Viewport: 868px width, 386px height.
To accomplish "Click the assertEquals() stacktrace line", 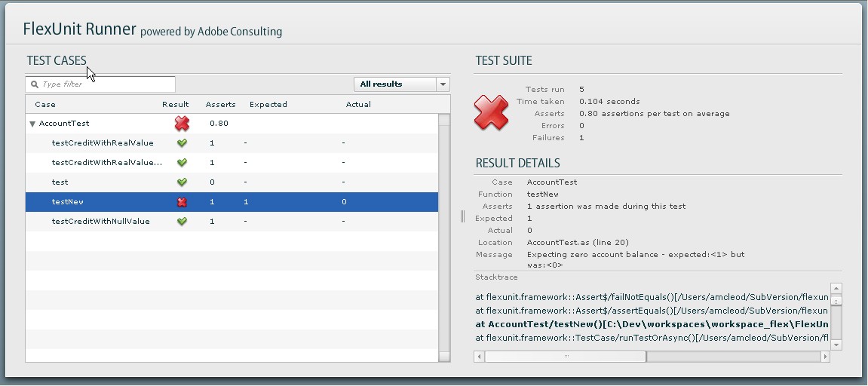I will click(x=652, y=311).
